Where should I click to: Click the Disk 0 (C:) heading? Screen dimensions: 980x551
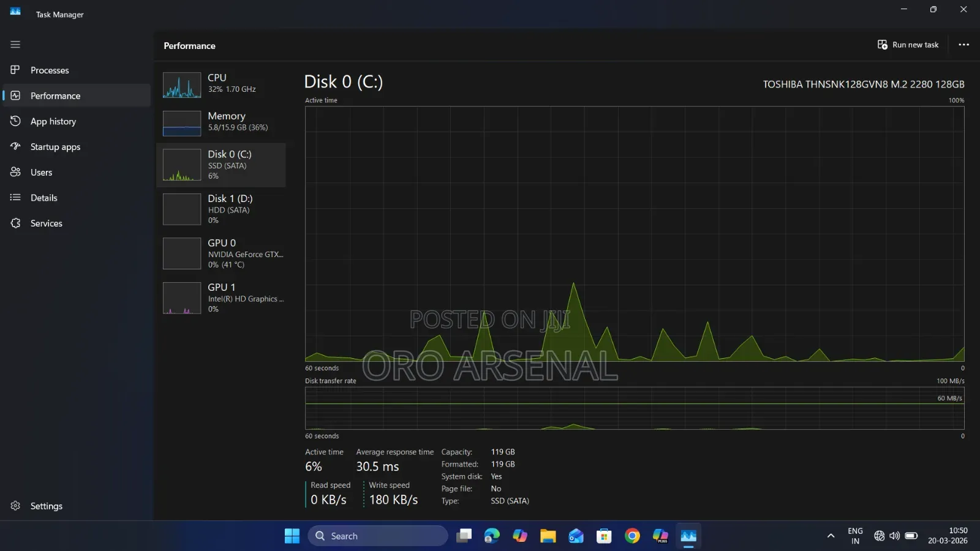point(344,82)
